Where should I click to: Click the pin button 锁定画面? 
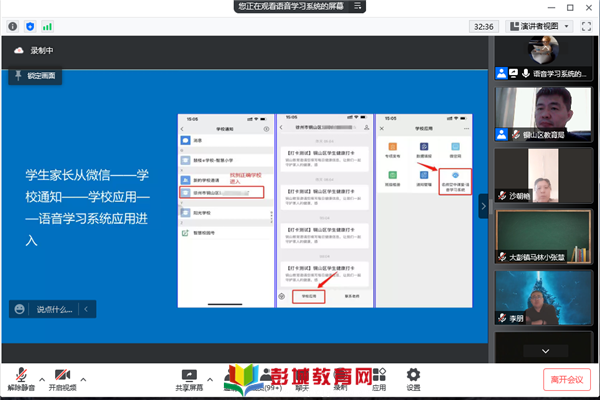tap(35, 76)
